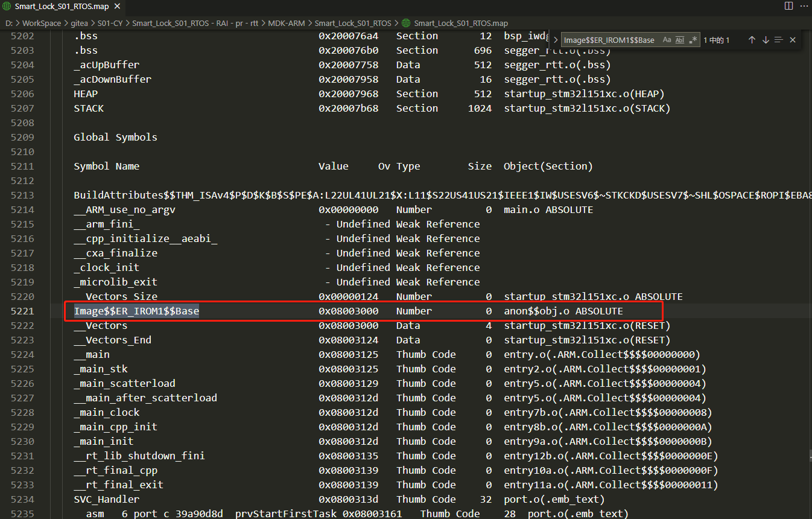Go to next find match
Image resolution: width=812 pixels, height=519 pixels.
(x=766, y=40)
